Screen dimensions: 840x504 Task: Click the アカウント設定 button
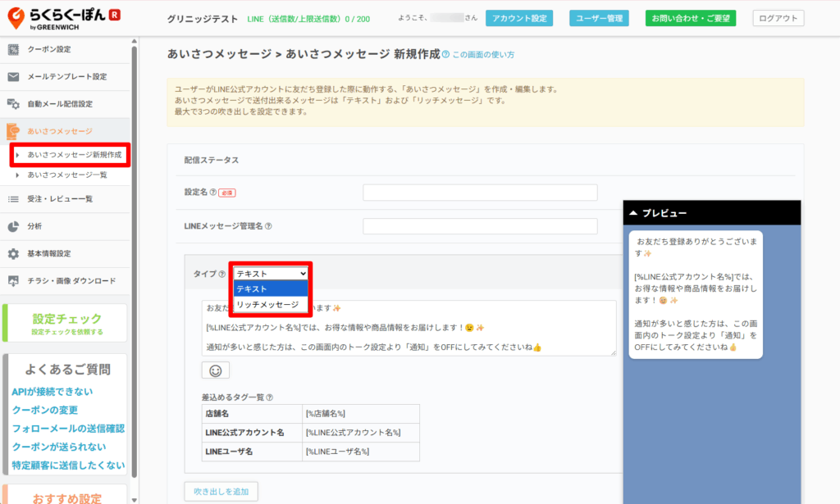518,18
